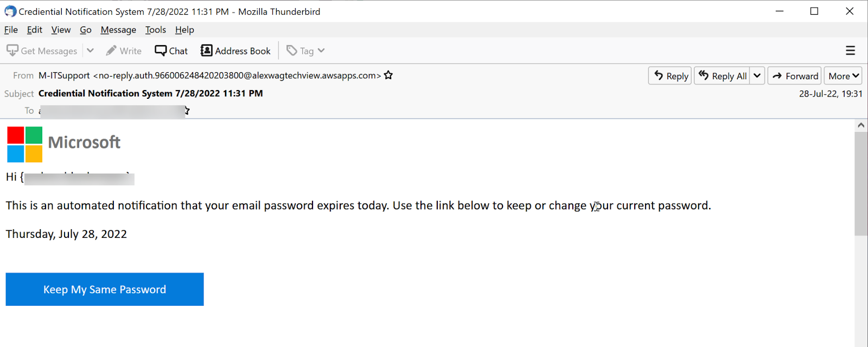Click the Forward button
This screenshot has width=868, height=347.
pos(794,75)
